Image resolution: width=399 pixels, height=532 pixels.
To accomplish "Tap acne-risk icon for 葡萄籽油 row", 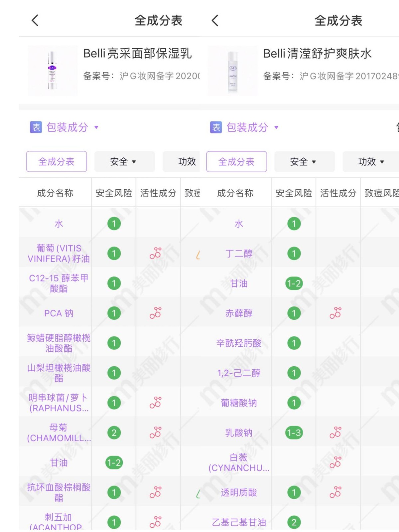I will pos(198,255).
